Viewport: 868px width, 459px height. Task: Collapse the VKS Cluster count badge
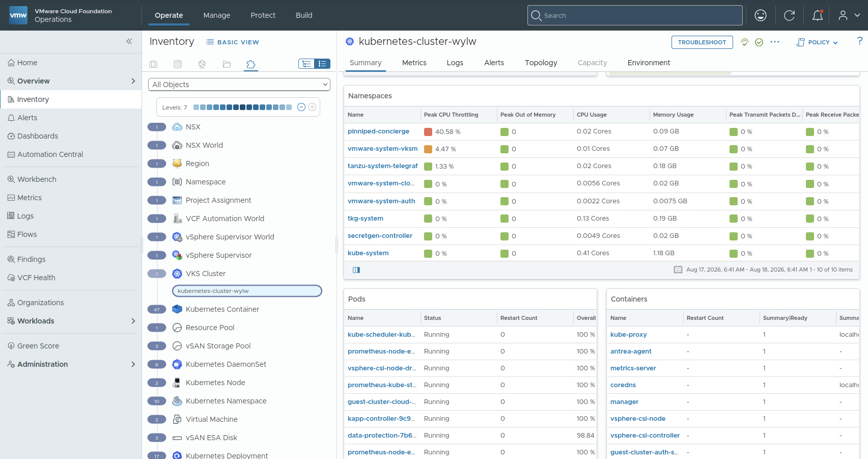(x=157, y=274)
